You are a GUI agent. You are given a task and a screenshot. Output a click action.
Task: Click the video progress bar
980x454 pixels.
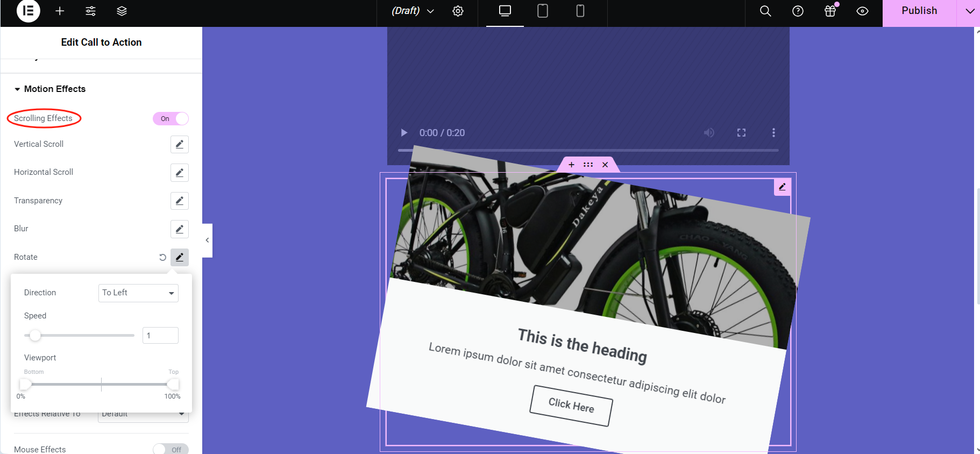click(x=588, y=150)
